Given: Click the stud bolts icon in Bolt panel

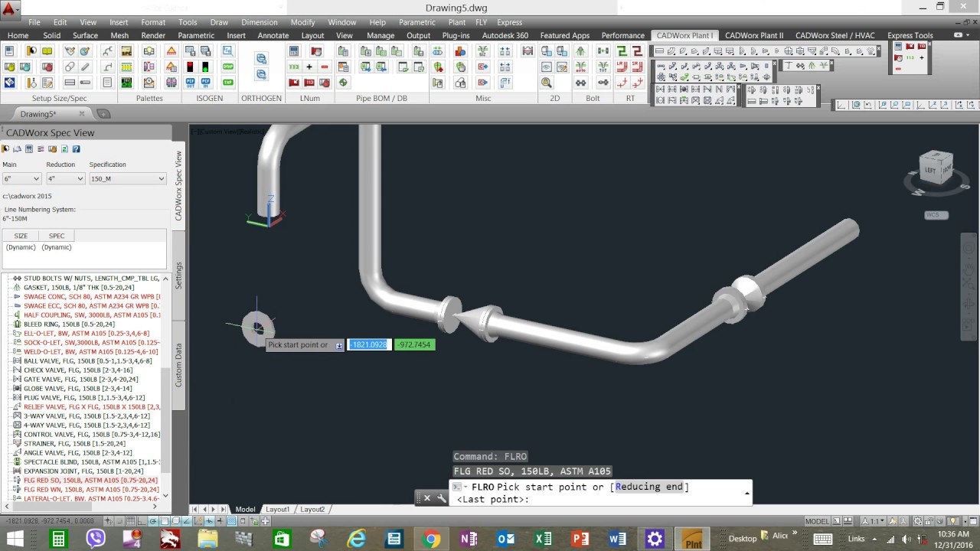Looking at the screenshot, I should click(x=580, y=83).
